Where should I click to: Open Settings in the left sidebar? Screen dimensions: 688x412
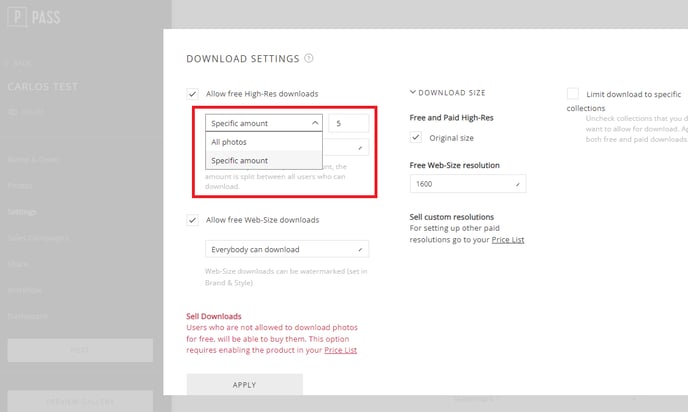coord(22,212)
